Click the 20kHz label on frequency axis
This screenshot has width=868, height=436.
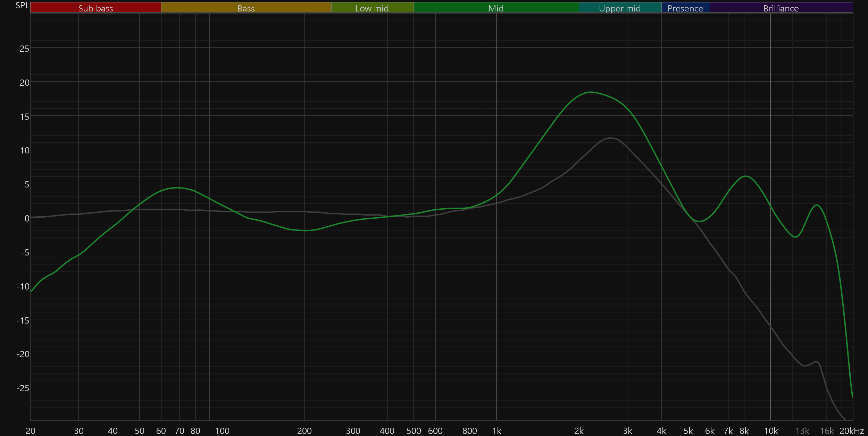click(851, 431)
